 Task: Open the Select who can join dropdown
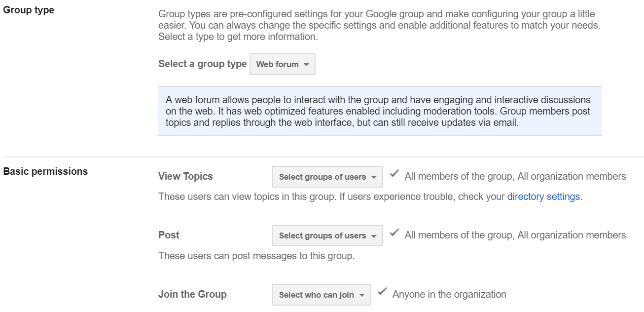click(x=321, y=295)
